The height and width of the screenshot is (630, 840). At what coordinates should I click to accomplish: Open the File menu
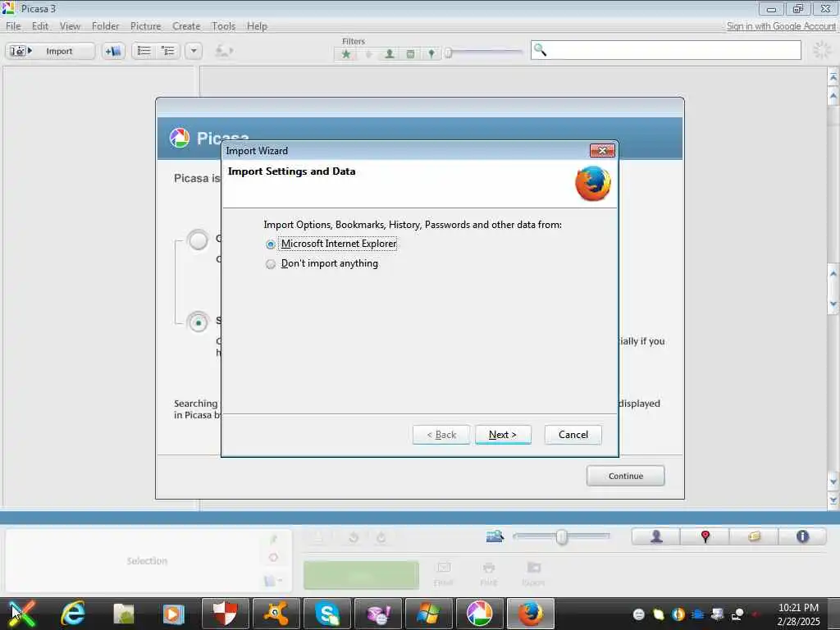click(13, 26)
